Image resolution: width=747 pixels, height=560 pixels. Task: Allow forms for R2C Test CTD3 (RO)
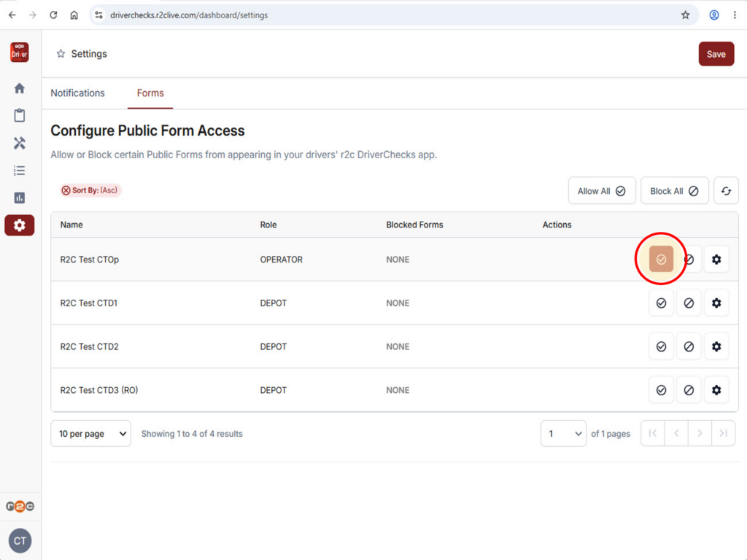coord(661,390)
